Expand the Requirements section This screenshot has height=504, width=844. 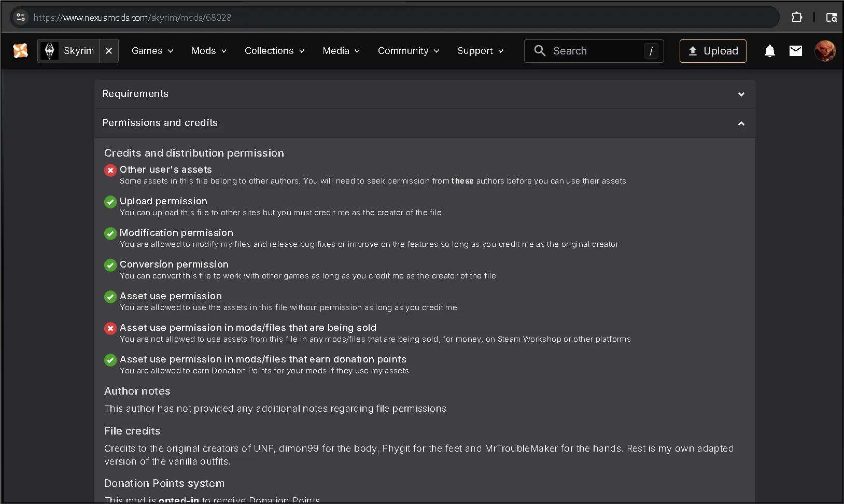741,94
